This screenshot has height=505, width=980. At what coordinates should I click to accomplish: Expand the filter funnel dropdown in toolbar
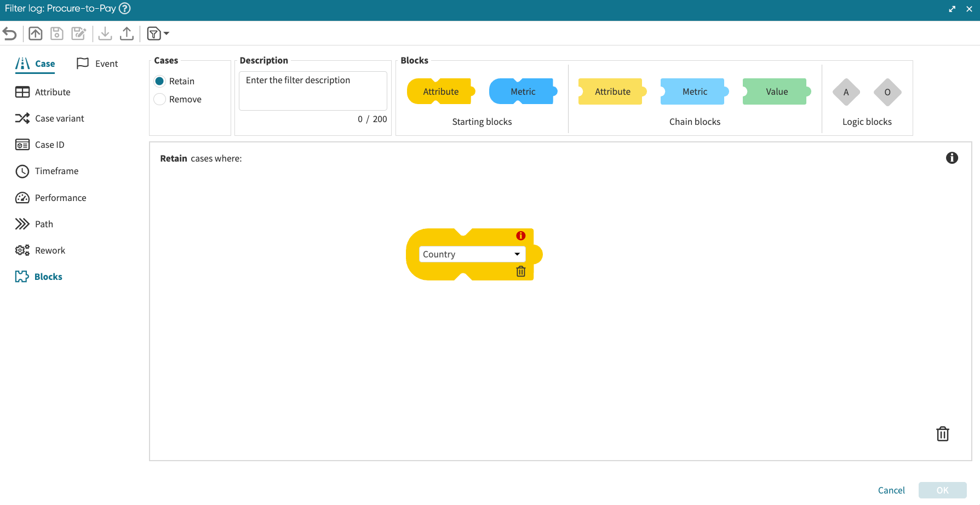158,34
